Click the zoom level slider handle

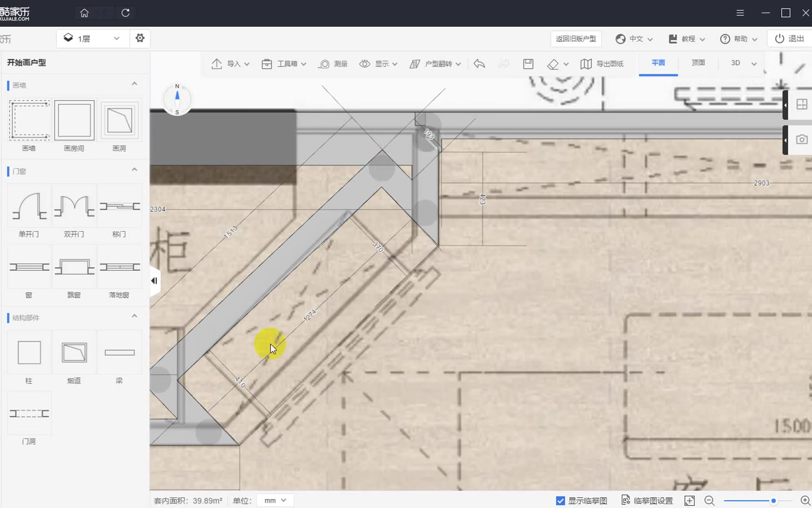click(773, 501)
